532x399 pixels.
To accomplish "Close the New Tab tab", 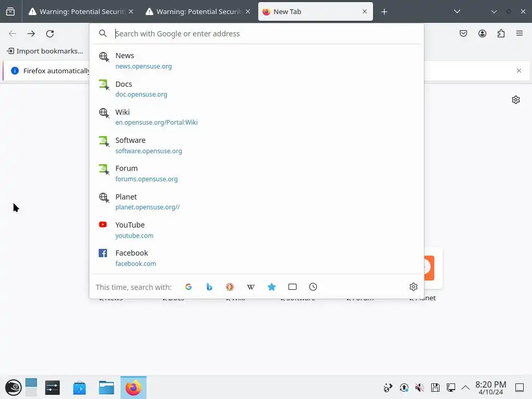I will [x=364, y=11].
